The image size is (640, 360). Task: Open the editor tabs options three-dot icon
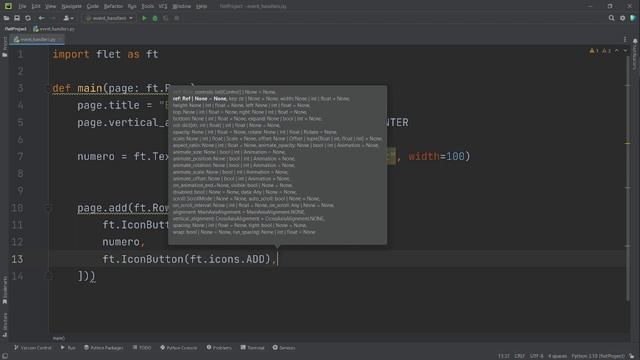pos(624,39)
